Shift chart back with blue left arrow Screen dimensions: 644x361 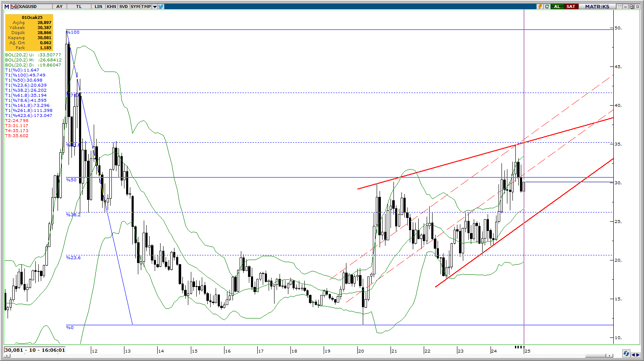tap(633, 355)
